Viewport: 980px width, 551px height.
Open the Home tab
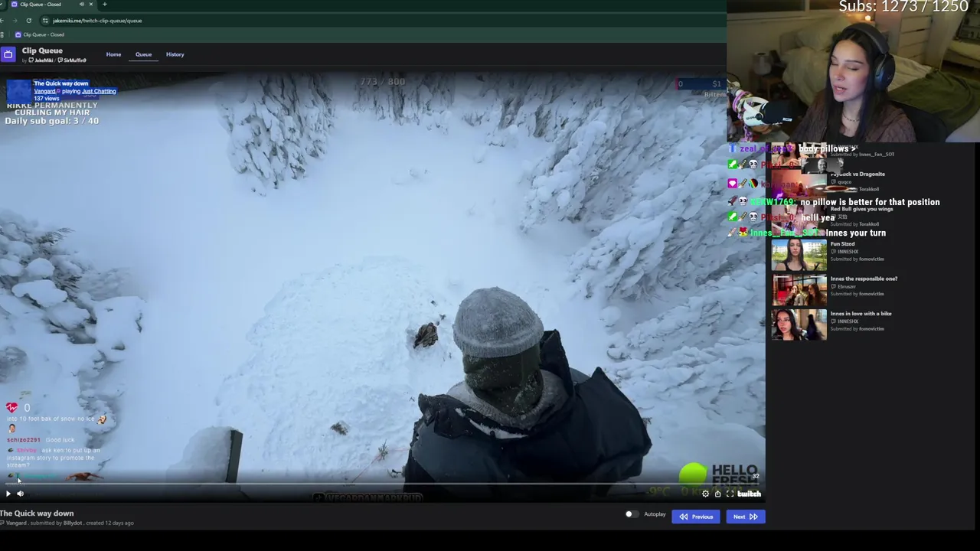[x=113, y=54]
